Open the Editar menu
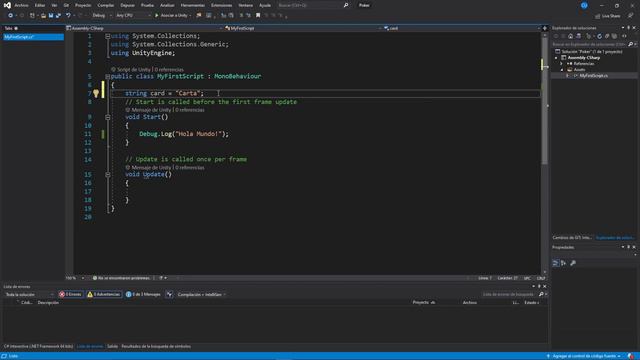Screen dimensions: 640x360 pyautogui.click(x=40, y=5)
